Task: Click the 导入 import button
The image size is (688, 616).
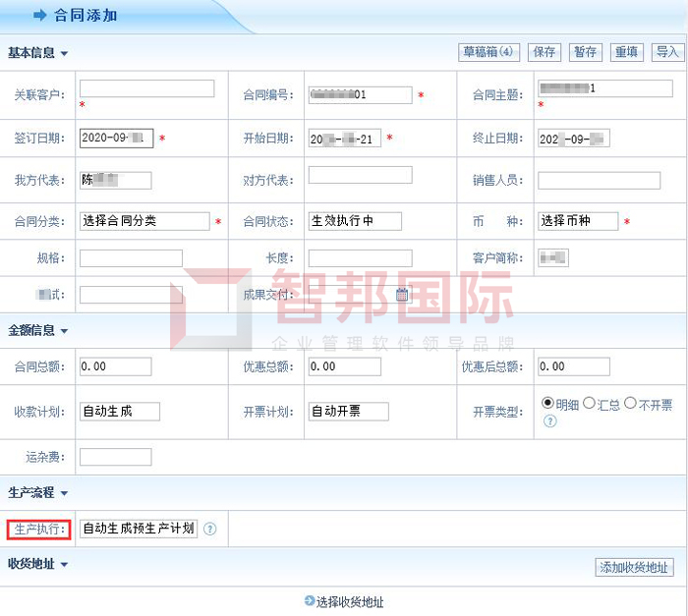Action: [667, 52]
